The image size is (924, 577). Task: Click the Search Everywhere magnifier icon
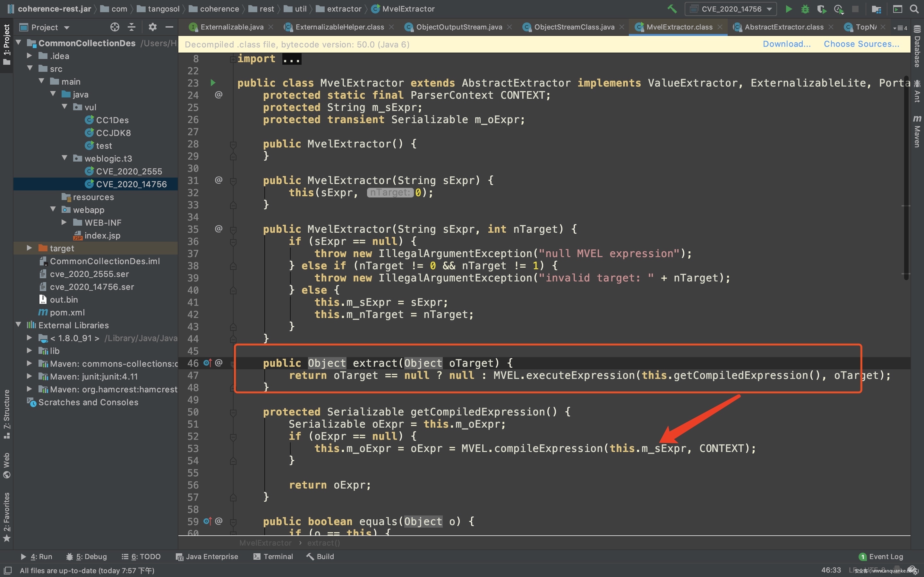click(x=914, y=9)
